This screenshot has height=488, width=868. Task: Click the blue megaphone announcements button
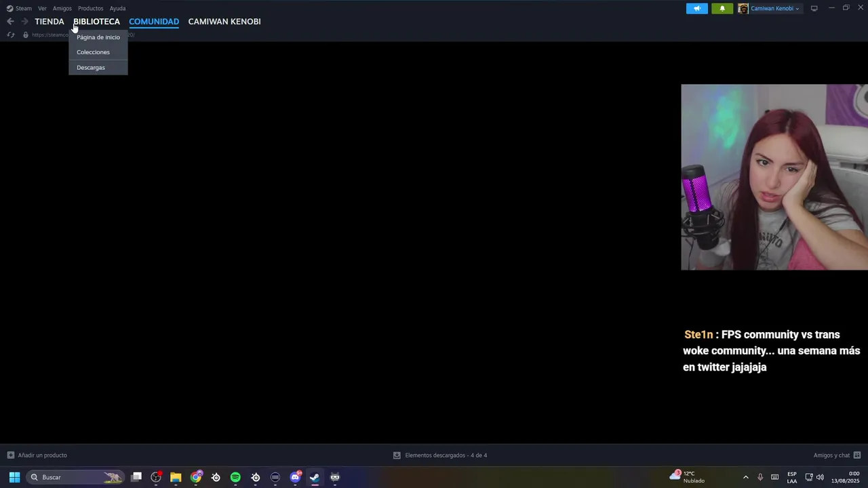coord(697,8)
